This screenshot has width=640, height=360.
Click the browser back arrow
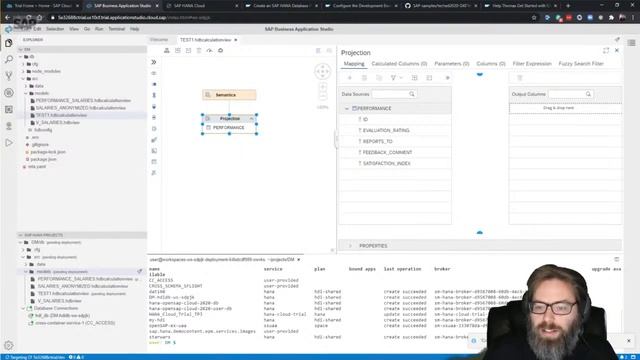pyautogui.click(x=7, y=18)
